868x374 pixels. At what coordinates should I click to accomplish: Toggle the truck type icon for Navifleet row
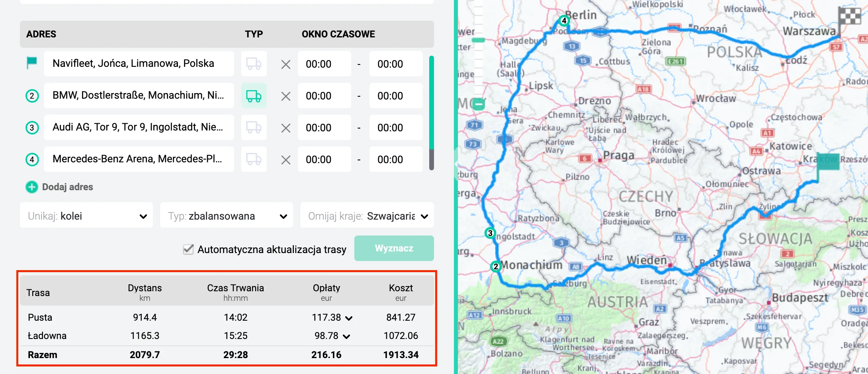point(254,64)
